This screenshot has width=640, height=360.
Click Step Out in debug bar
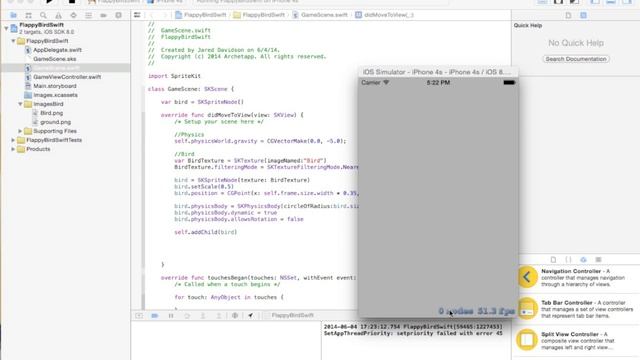click(x=219, y=316)
